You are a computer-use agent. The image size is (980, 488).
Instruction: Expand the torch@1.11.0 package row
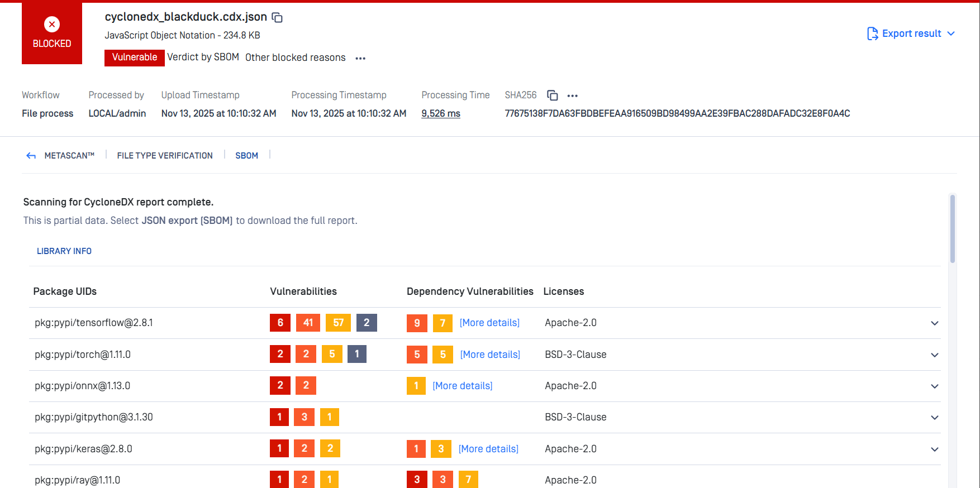(x=934, y=355)
